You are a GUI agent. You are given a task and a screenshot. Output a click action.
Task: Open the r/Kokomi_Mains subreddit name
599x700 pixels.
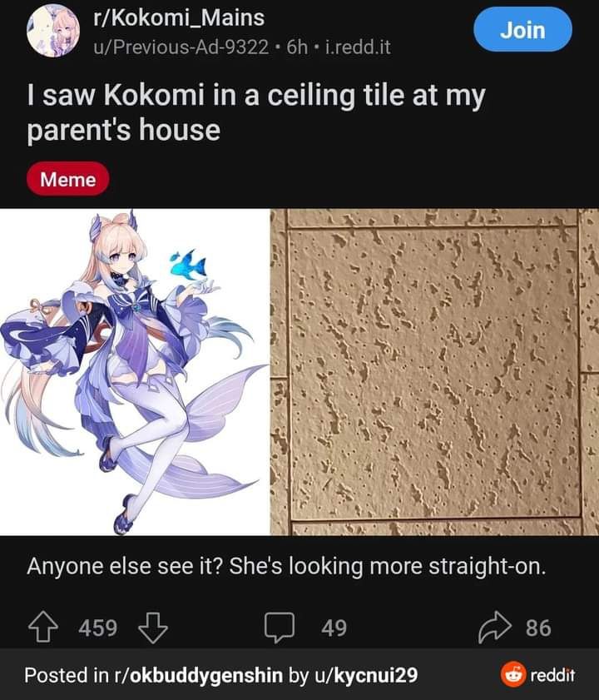point(179,18)
